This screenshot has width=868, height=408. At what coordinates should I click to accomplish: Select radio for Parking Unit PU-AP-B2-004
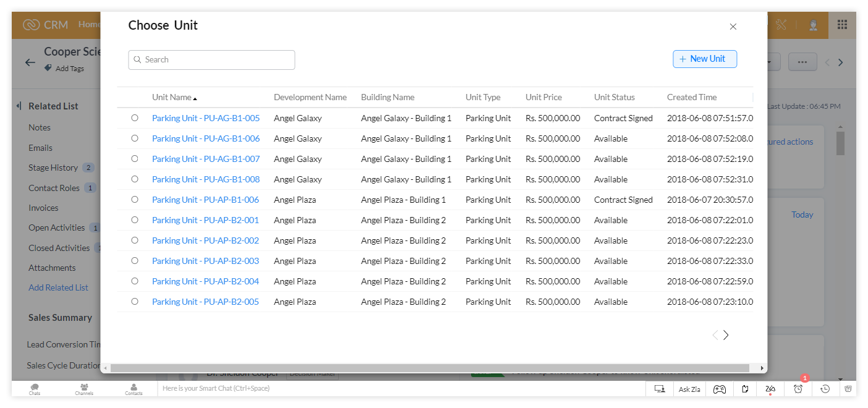click(135, 281)
